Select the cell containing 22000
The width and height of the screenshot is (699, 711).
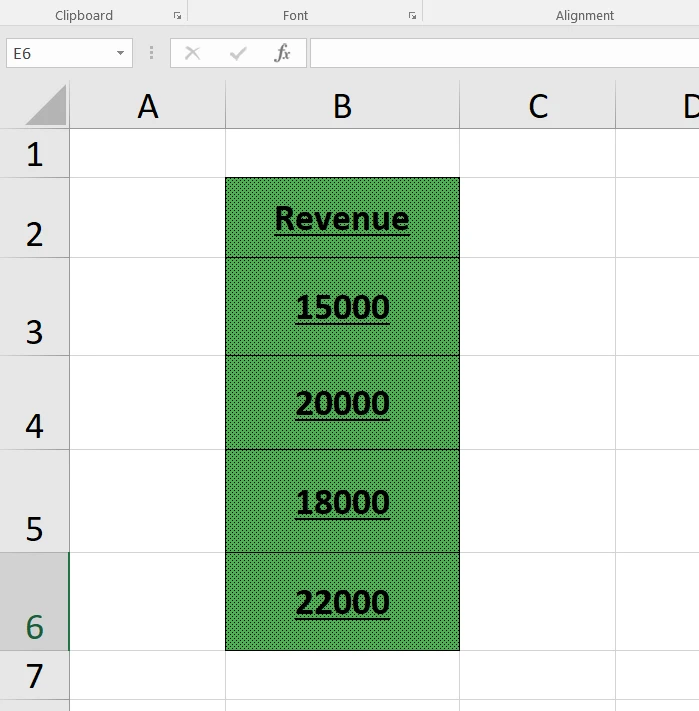click(342, 602)
